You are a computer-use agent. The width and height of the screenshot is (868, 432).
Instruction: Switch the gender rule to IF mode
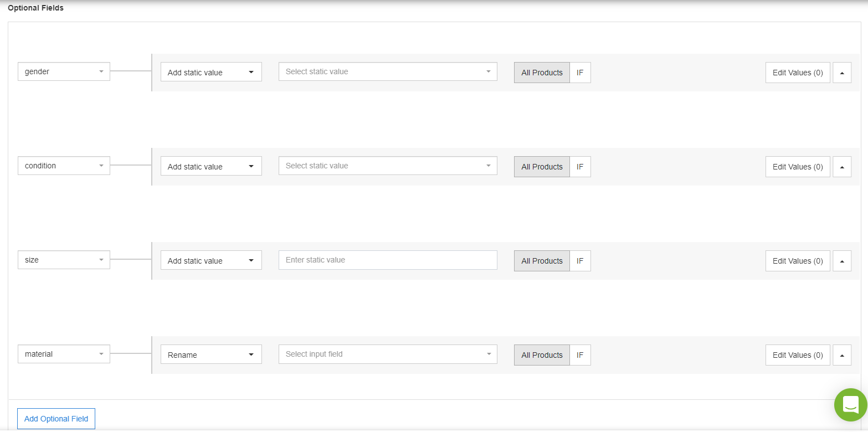pos(580,72)
